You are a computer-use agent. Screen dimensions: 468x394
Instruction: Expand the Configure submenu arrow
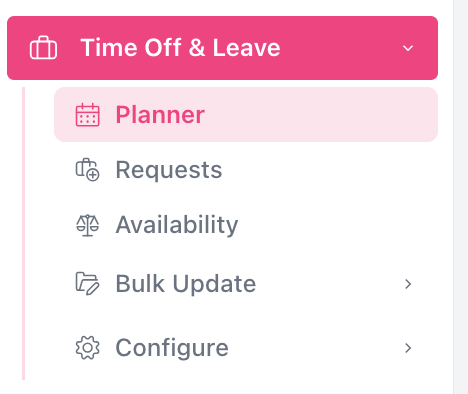tap(408, 348)
